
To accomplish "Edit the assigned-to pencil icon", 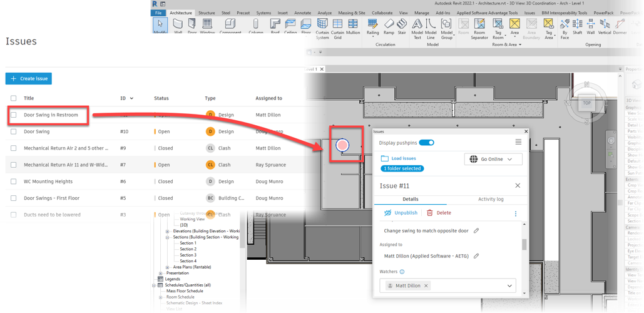I will click(x=476, y=256).
